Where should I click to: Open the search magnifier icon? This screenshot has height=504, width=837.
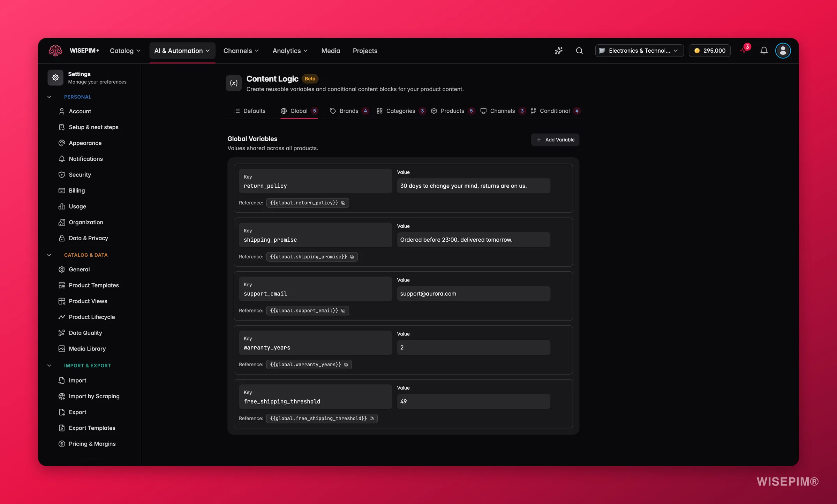tap(579, 51)
